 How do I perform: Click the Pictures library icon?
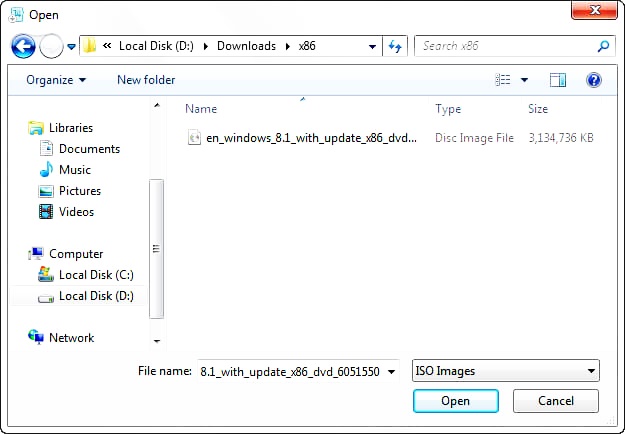pyautogui.click(x=46, y=191)
